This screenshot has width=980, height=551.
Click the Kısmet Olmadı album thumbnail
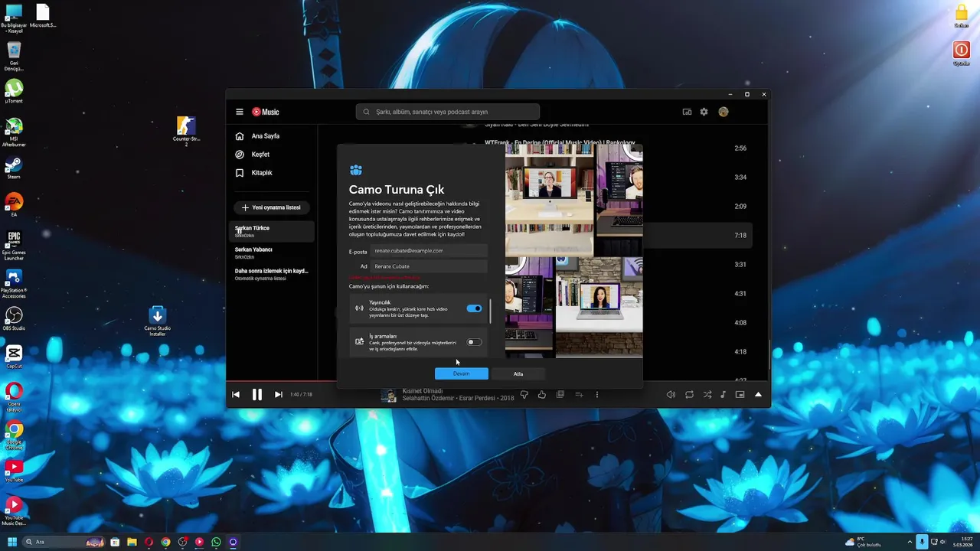(x=390, y=395)
